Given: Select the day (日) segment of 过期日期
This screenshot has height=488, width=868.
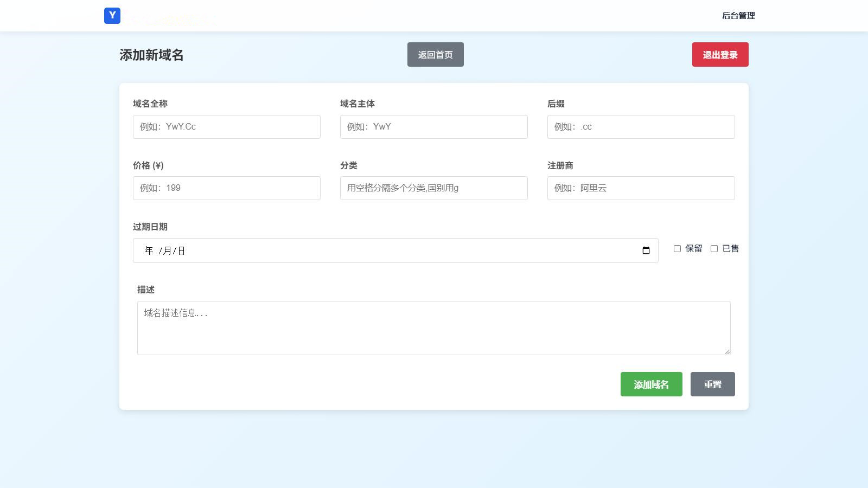Looking at the screenshot, I should pos(181,251).
